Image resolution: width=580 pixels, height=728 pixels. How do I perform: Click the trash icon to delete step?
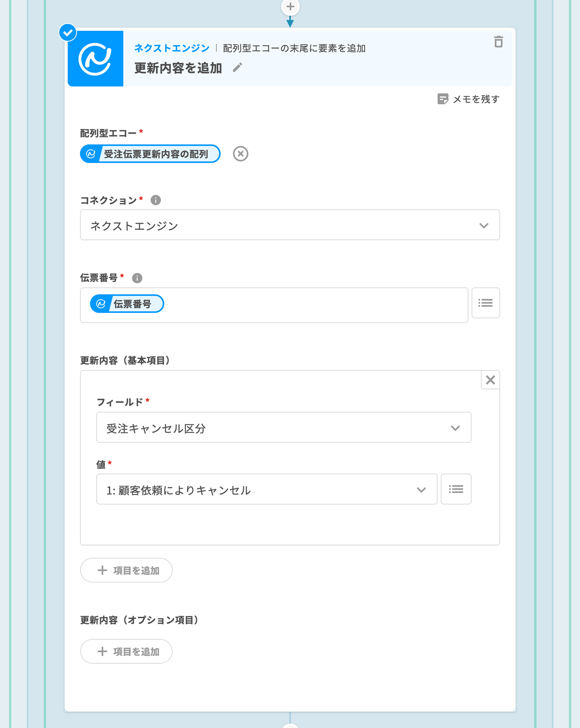tap(498, 42)
